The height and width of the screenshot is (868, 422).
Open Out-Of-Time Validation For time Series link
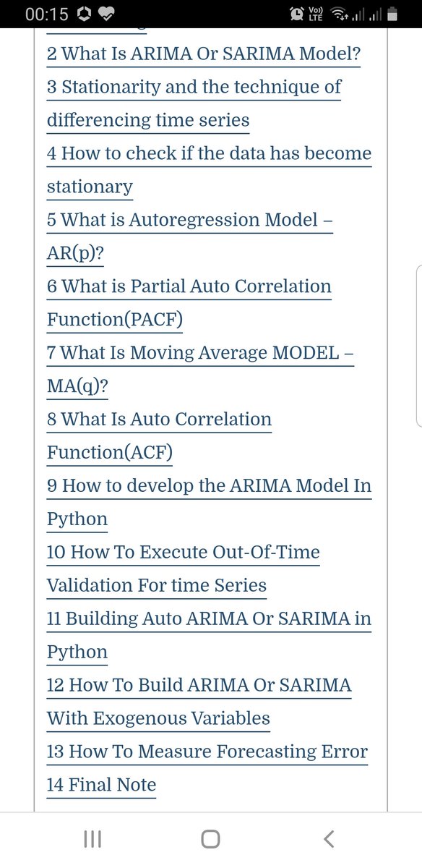pos(184,569)
